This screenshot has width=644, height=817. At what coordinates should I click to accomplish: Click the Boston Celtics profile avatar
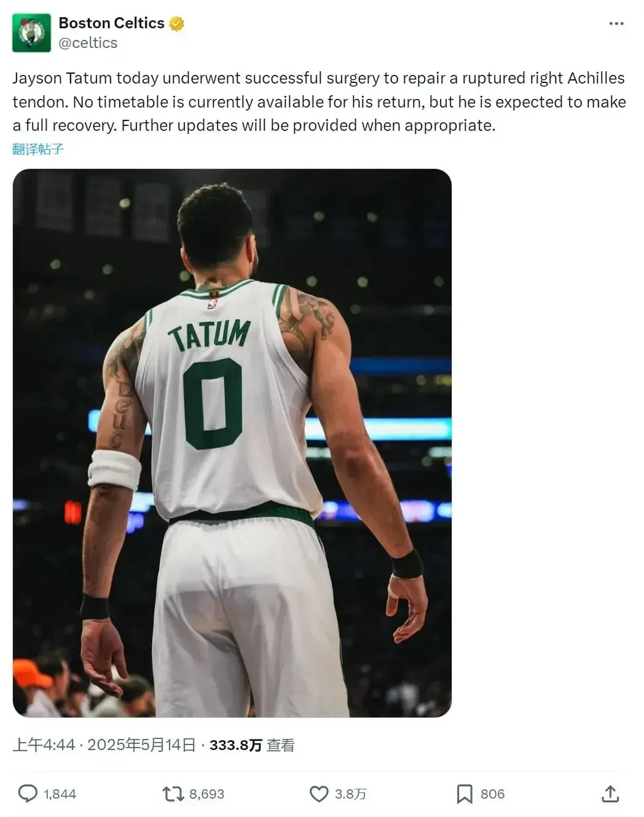pyautogui.click(x=31, y=33)
